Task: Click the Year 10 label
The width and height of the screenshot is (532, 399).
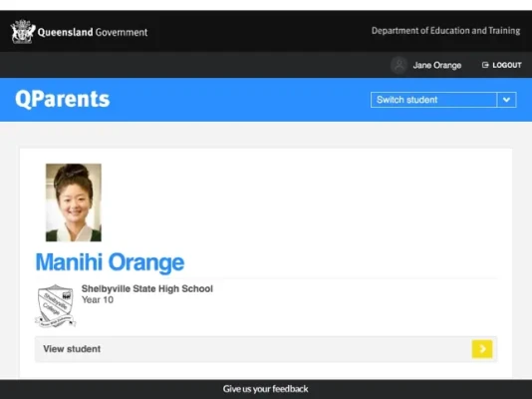Action: (98, 300)
